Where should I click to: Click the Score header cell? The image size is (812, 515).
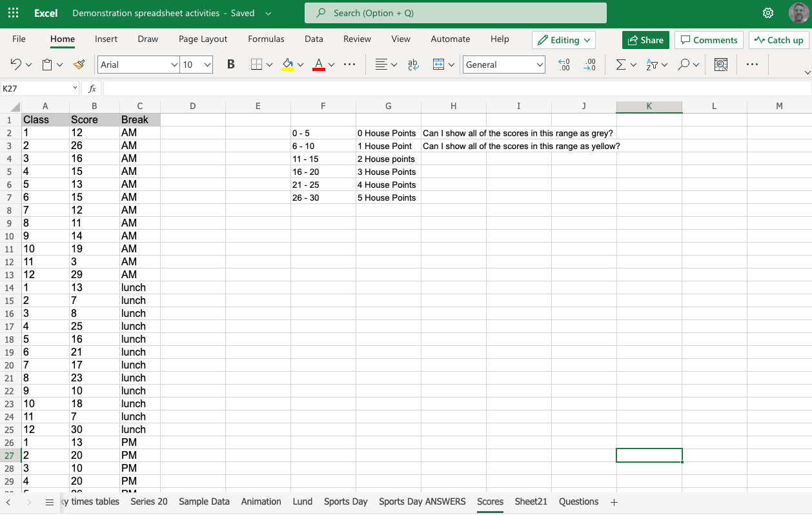point(94,119)
